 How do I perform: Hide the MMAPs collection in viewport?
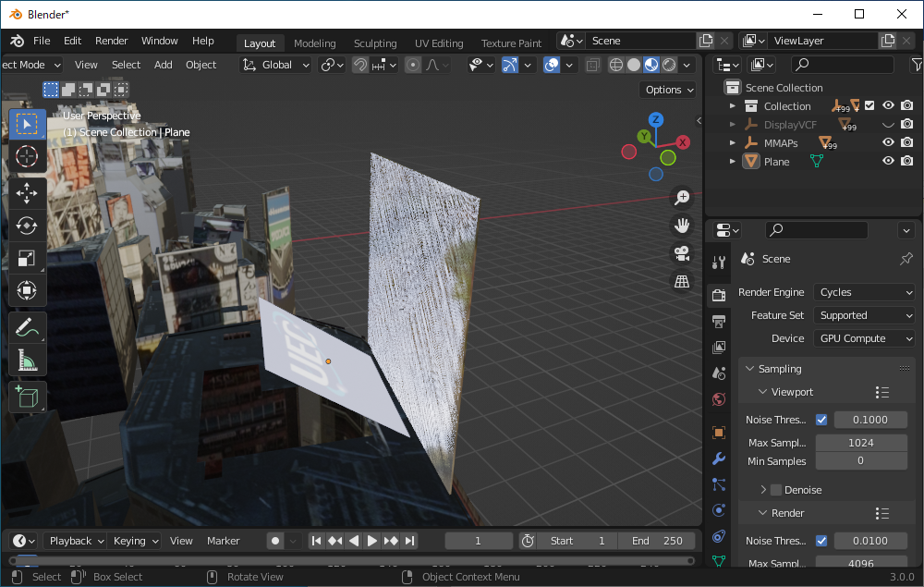(x=888, y=142)
